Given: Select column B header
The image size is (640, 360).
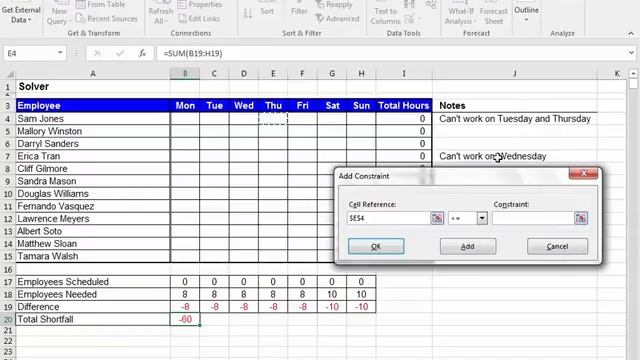Looking at the screenshot, I should coord(185,74).
